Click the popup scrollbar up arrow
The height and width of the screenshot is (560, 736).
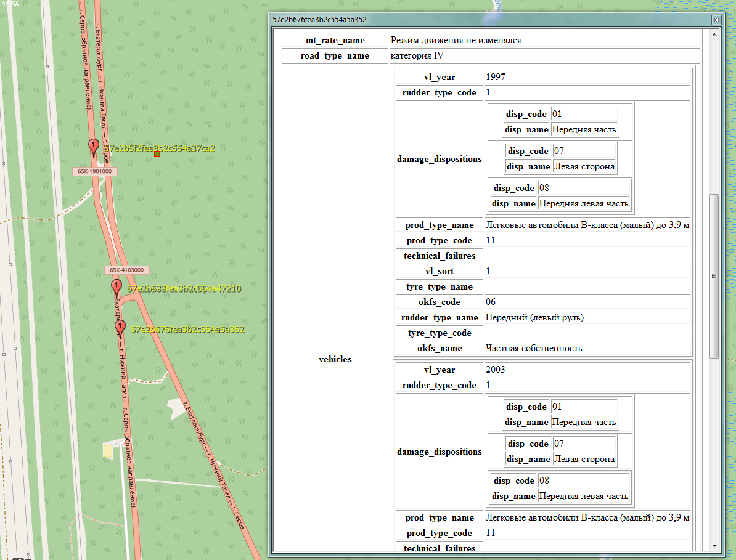pos(714,35)
